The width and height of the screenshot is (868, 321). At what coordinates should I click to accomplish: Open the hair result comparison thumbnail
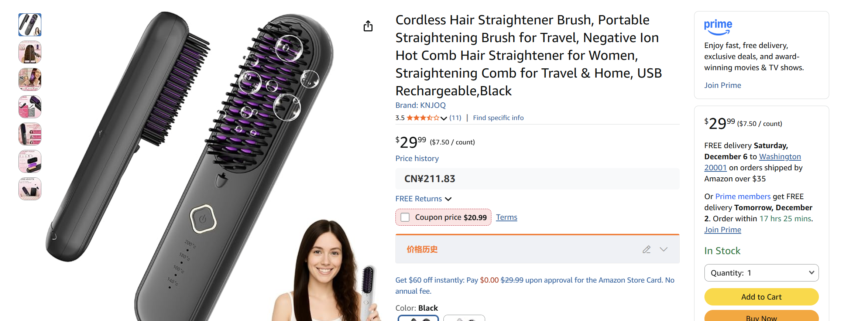30,52
